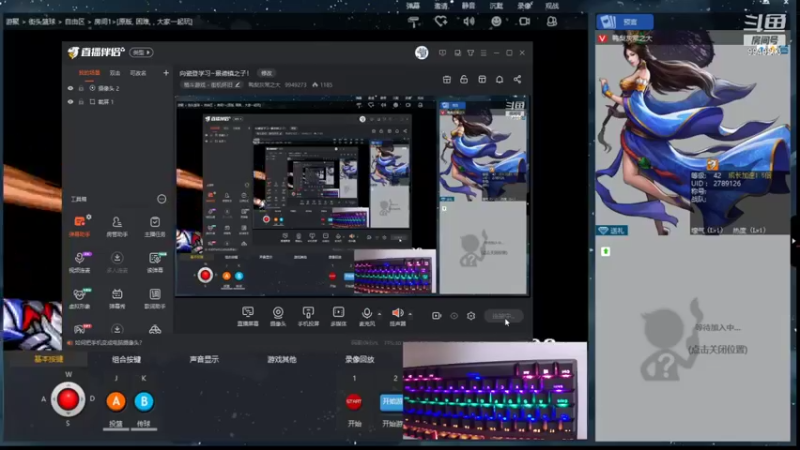This screenshot has height=450, width=800.
Task: Click the streaming status button next to the gear
Action: point(503,316)
